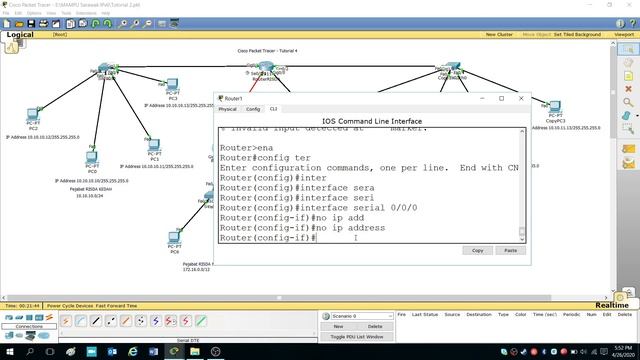Choose Connections device category icon
Viewport: 640px width, 360px height.
(x=49, y=317)
